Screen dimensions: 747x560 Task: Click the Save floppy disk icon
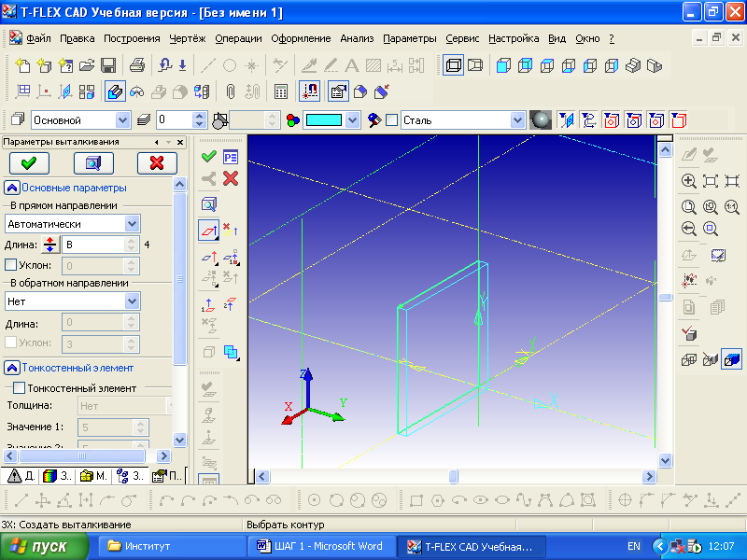tap(108, 65)
